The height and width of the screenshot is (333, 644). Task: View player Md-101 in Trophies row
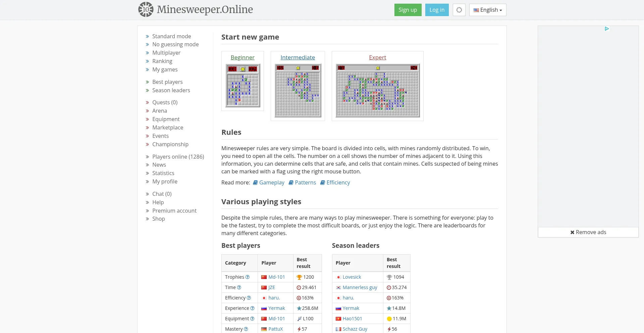[x=276, y=277]
